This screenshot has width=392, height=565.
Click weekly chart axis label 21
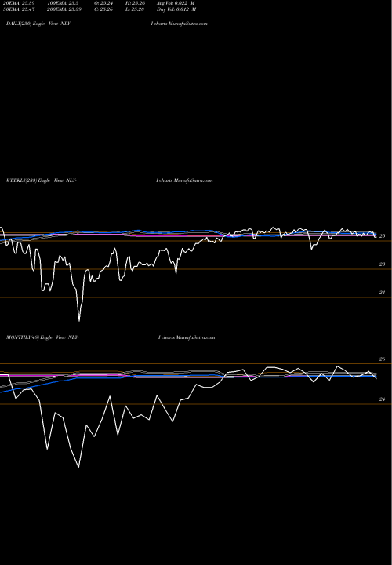click(x=382, y=293)
